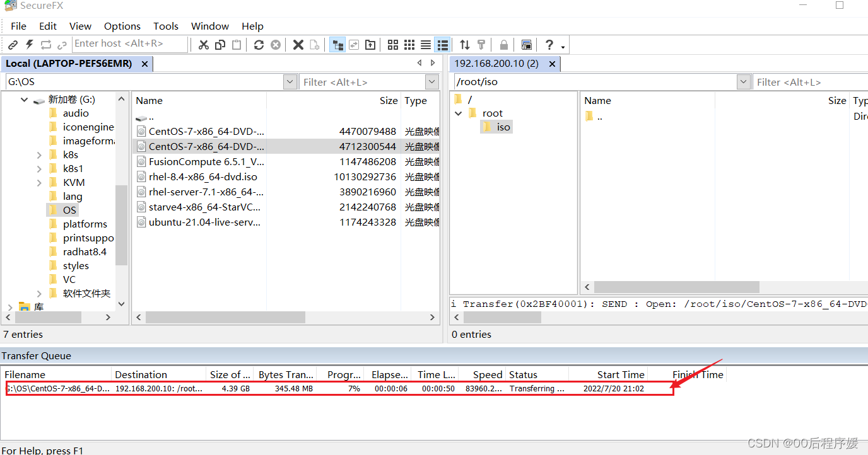The height and width of the screenshot is (455, 868).
Task: Open the /root/iso remote path dropdown
Action: pyautogui.click(x=743, y=82)
